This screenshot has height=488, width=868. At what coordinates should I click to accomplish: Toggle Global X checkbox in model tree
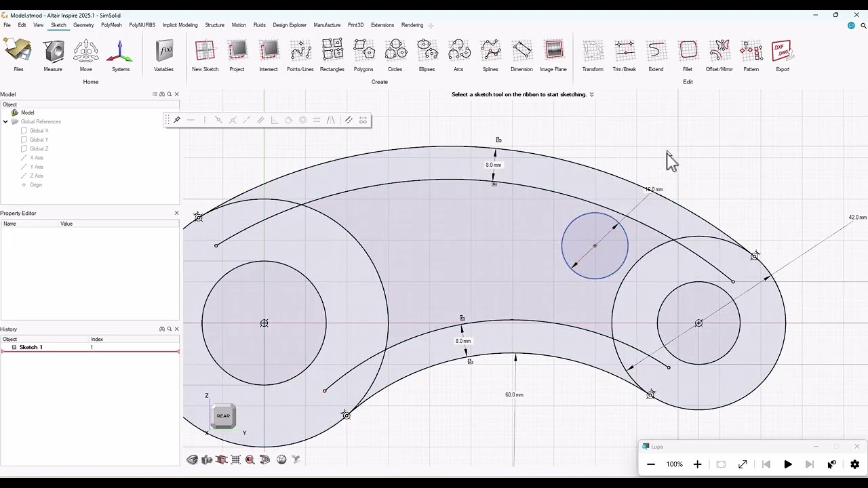24,131
